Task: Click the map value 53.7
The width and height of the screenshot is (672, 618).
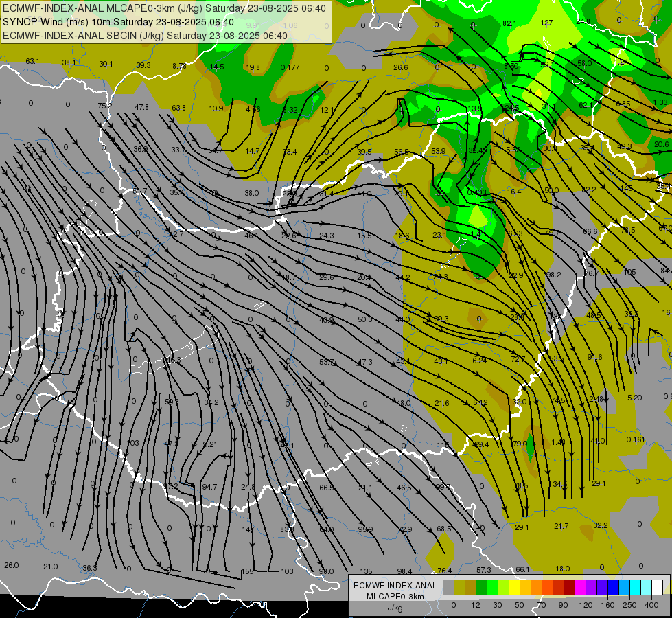Action: click(x=326, y=362)
